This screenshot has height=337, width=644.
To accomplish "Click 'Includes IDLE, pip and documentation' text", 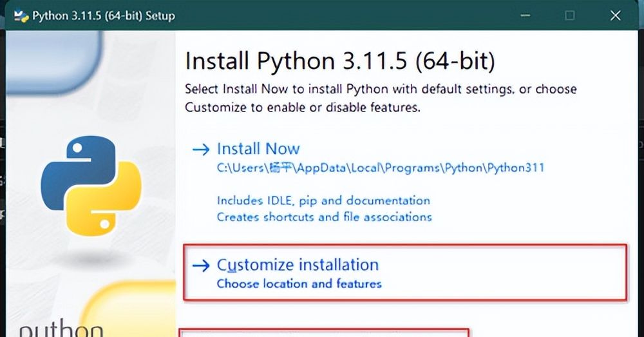I will (x=323, y=200).
